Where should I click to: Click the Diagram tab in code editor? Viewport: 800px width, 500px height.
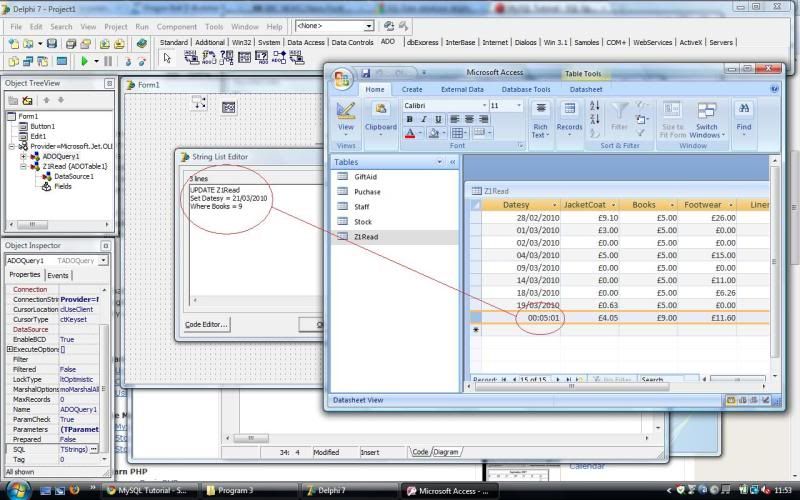pos(445,452)
